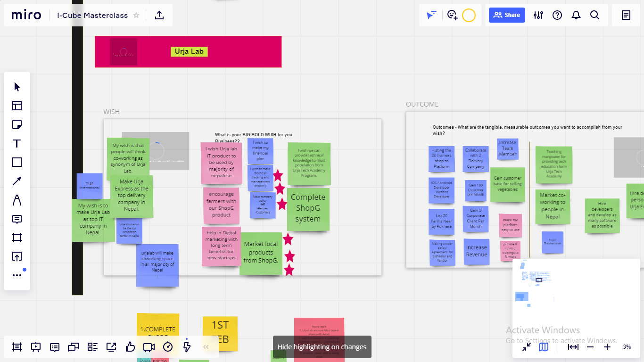This screenshot has height=362, width=644.
Task: Choose the Select cursor tool
Action: pos(17,87)
